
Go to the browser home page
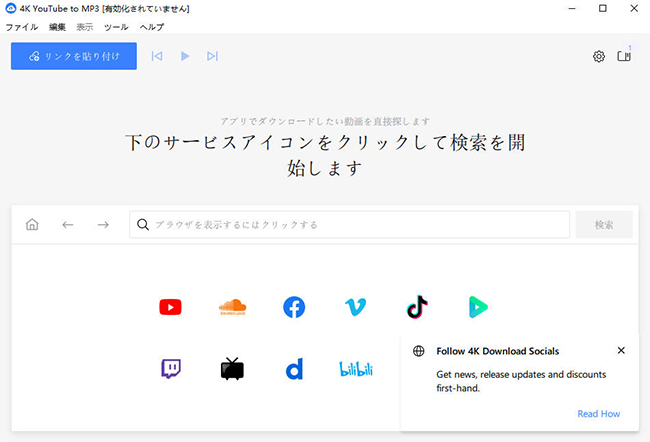[32, 224]
